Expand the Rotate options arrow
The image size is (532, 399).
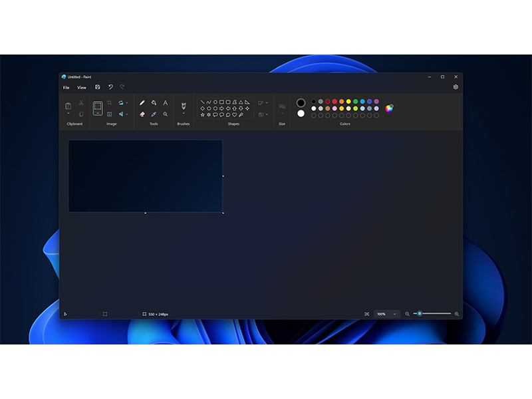[x=127, y=102]
